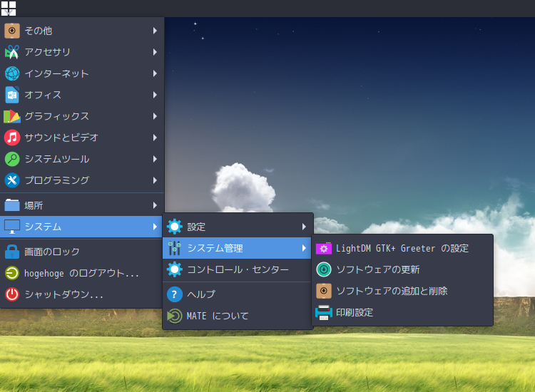
Task: Click the システム管理 submenu arrow
Action: point(304,248)
